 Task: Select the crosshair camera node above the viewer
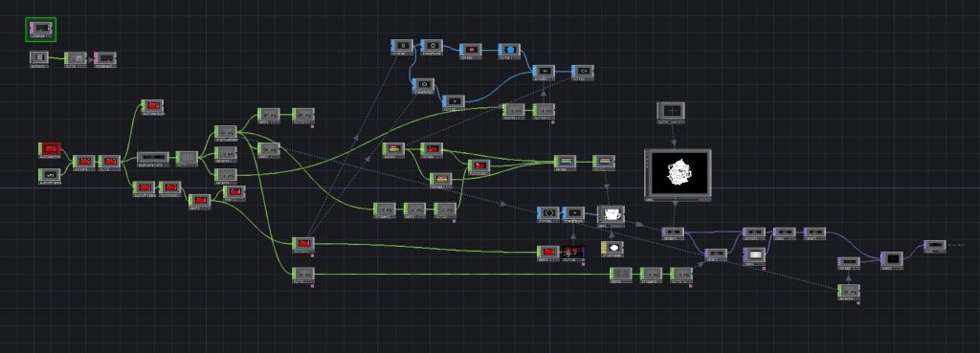click(x=671, y=112)
